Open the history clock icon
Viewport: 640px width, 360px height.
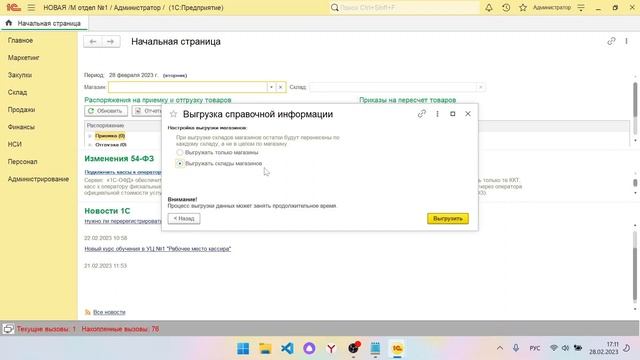pyautogui.click(x=506, y=7)
